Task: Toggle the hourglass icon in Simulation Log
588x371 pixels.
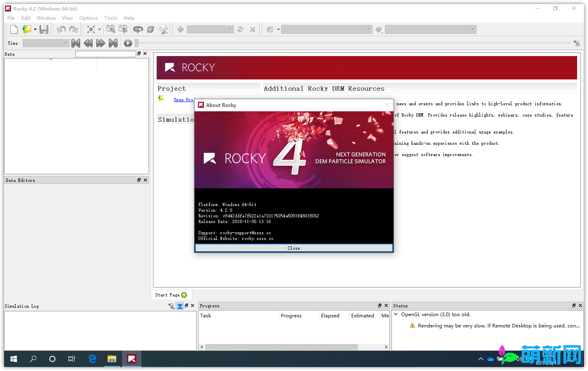Action: point(180,306)
